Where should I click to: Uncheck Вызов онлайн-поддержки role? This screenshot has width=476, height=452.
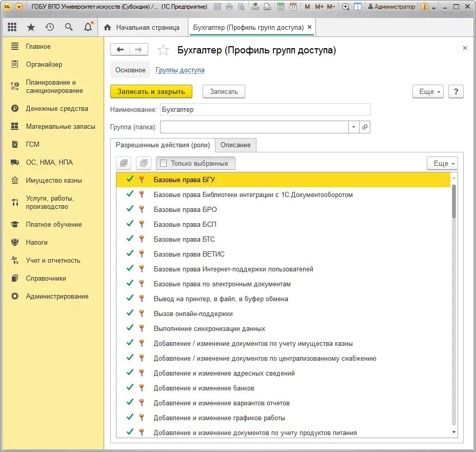[x=130, y=313]
